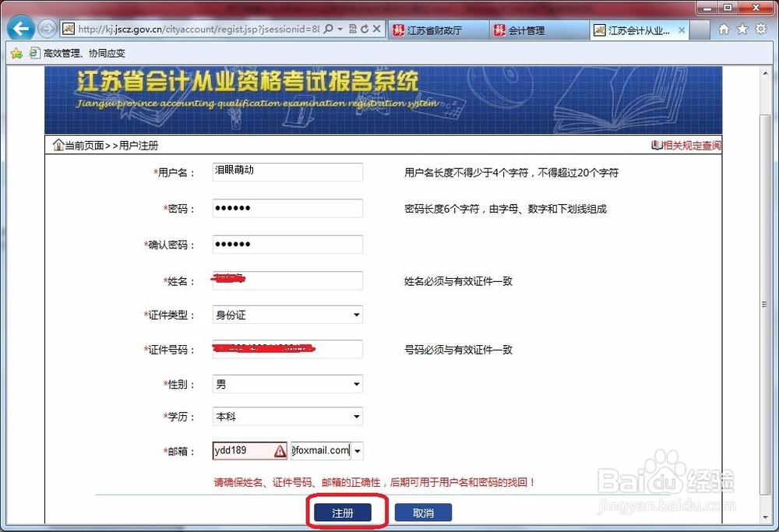This screenshot has width=779, height=532.
Task: Click the 用户名 input field
Action: (x=287, y=172)
